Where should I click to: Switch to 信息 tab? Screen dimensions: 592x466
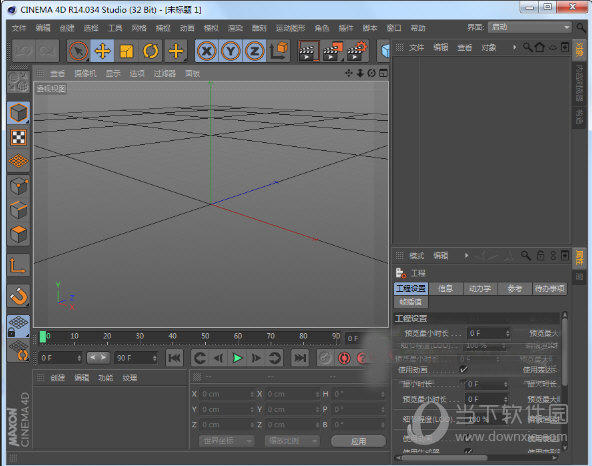(x=446, y=289)
